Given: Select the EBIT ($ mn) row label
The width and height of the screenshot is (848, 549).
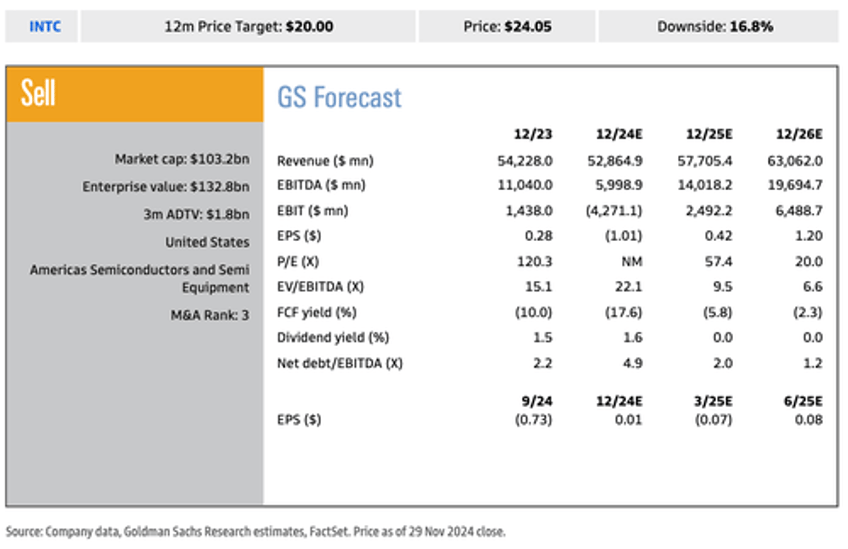Looking at the screenshot, I should click(x=313, y=210).
